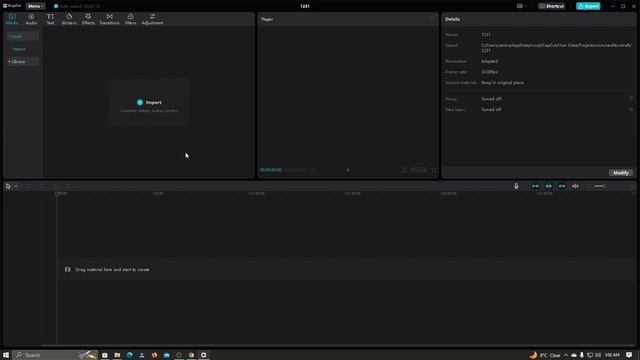The height and width of the screenshot is (360, 640).
Task: Open the CapCut Menu dropdown
Action: pos(36,6)
